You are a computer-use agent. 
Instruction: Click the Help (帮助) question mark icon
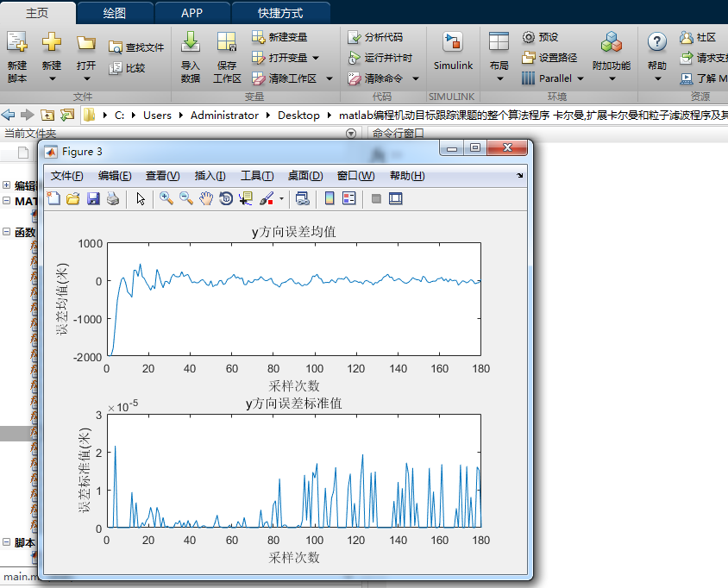pos(657,41)
